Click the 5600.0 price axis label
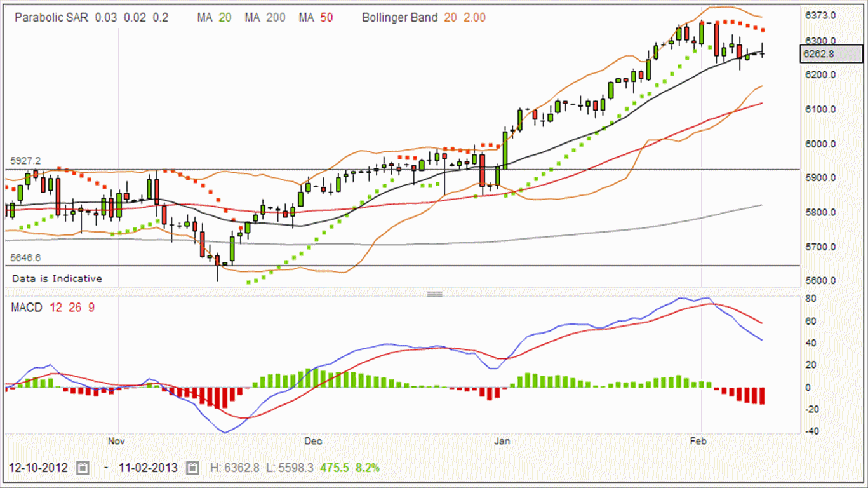The height and width of the screenshot is (488, 868). click(819, 281)
